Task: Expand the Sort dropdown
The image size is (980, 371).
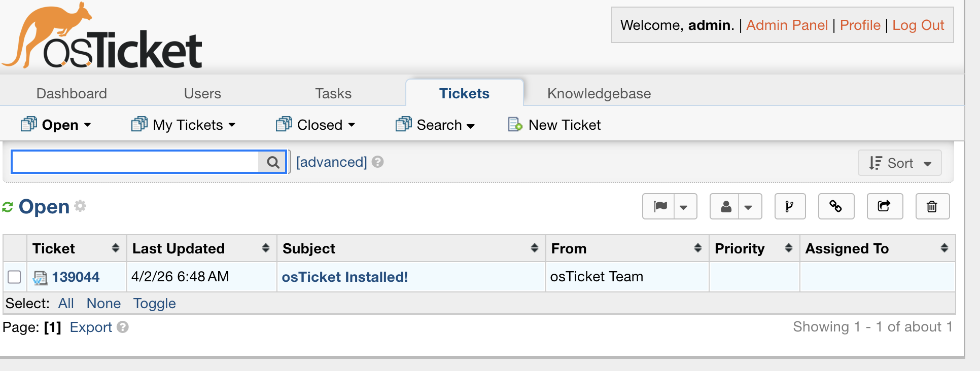Action: [x=899, y=163]
